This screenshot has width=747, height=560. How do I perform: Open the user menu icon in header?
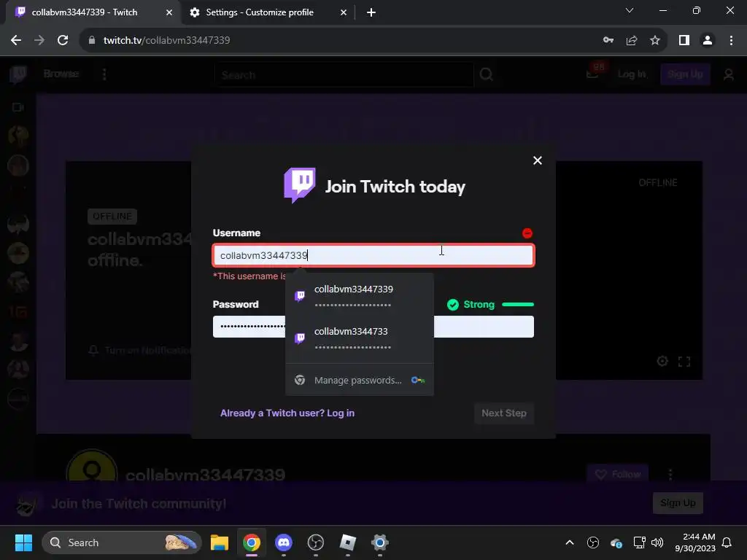coord(729,75)
